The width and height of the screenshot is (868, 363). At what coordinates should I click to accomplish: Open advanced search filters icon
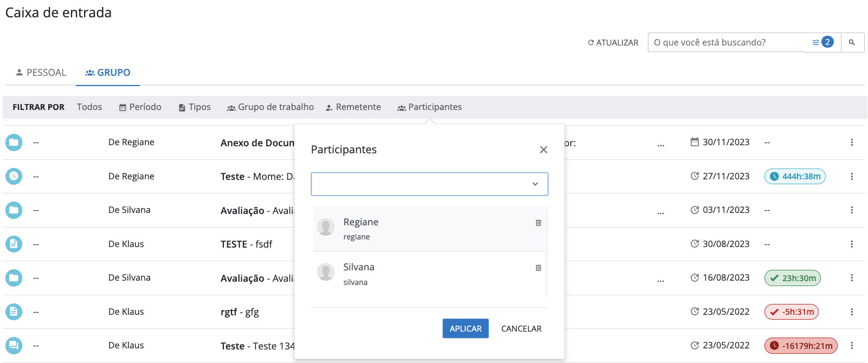815,42
